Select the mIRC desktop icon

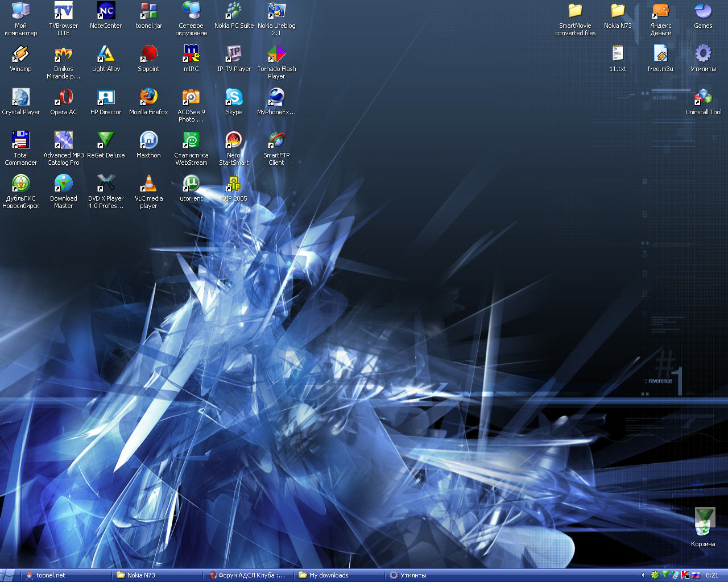191,55
